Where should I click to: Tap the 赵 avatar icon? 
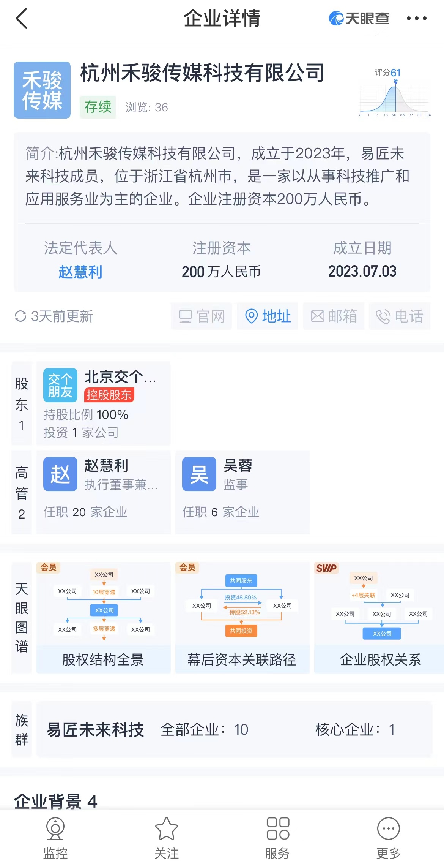pos(60,474)
